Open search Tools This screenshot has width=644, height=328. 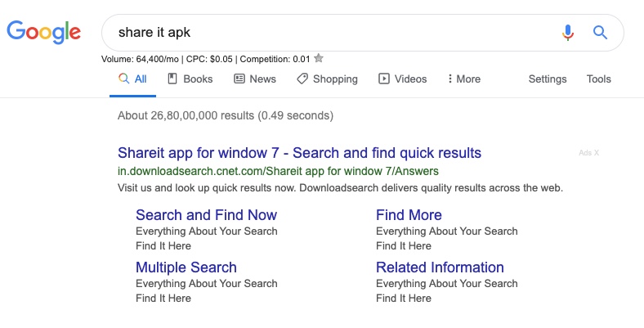pos(598,79)
